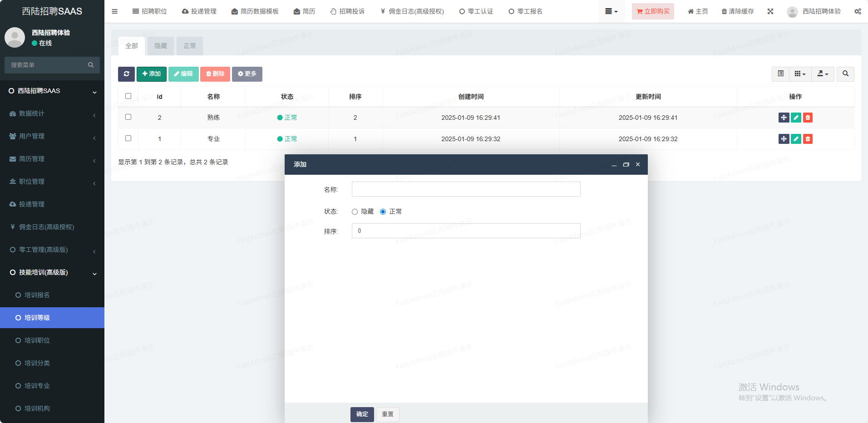Toggle the card view list icon
Image resolution: width=868 pixels, height=423 pixels.
coord(780,74)
